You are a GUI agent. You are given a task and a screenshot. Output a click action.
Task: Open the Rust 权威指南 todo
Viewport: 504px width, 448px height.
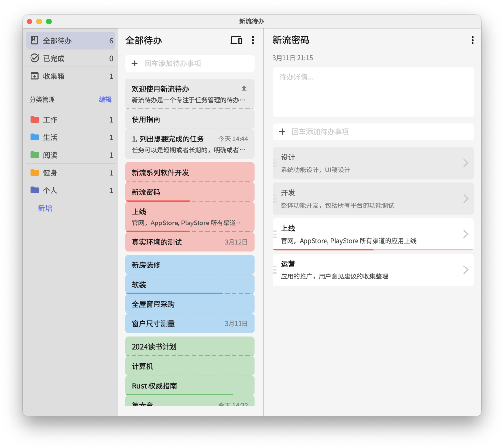point(189,385)
